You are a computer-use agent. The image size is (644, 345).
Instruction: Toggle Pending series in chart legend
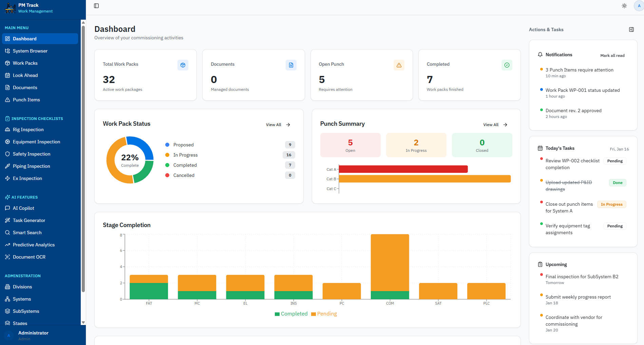pos(324,314)
